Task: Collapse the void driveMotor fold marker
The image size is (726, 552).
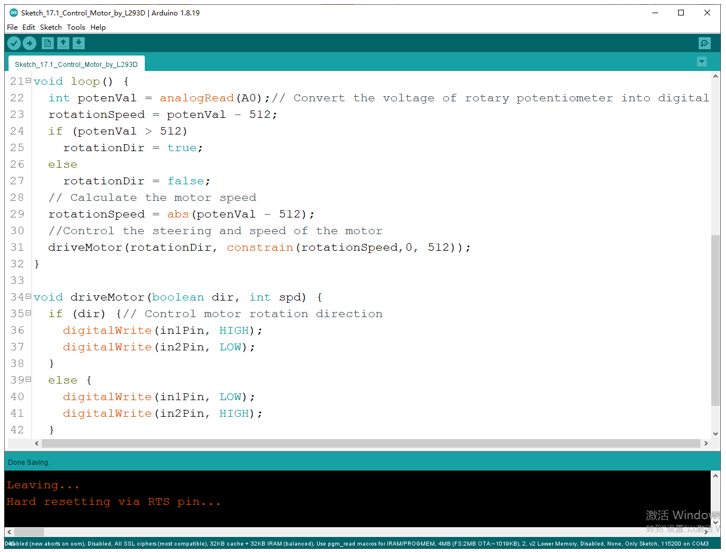Action: [28, 296]
